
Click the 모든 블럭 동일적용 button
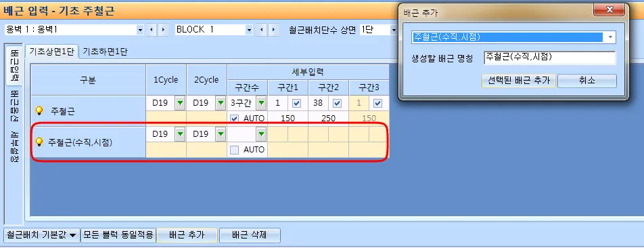click(x=118, y=235)
